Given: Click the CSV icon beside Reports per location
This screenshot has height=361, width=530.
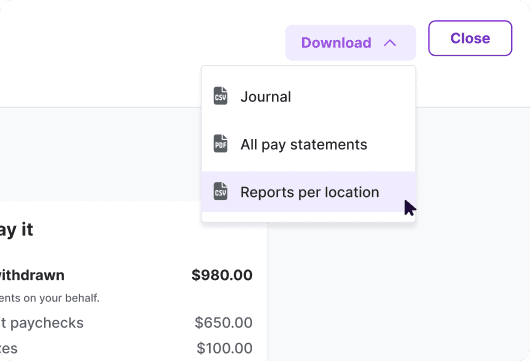Looking at the screenshot, I should pyautogui.click(x=220, y=191).
